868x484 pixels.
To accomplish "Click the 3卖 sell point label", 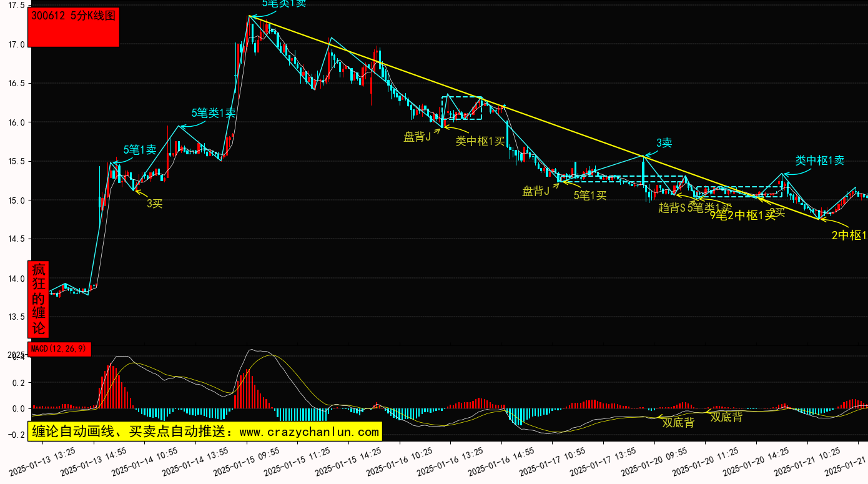I will [664, 143].
